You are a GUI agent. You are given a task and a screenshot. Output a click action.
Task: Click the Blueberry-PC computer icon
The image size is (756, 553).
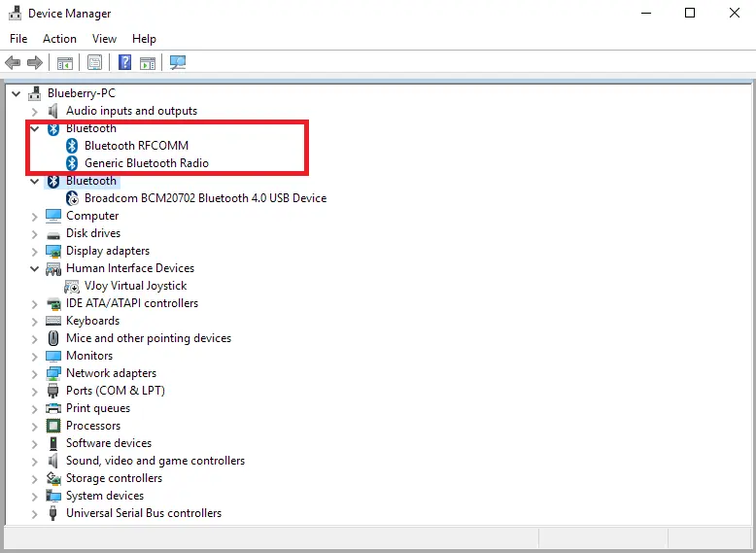click(x=34, y=93)
